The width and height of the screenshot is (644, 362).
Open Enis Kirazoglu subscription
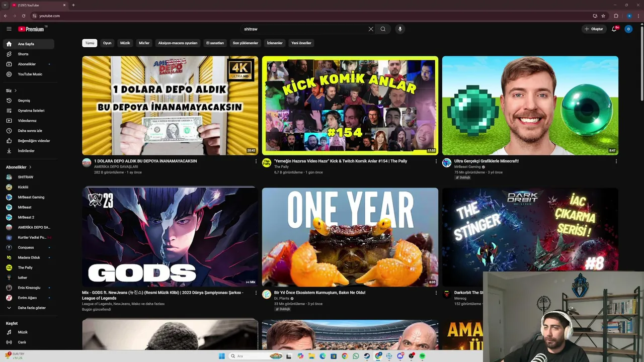(x=29, y=288)
